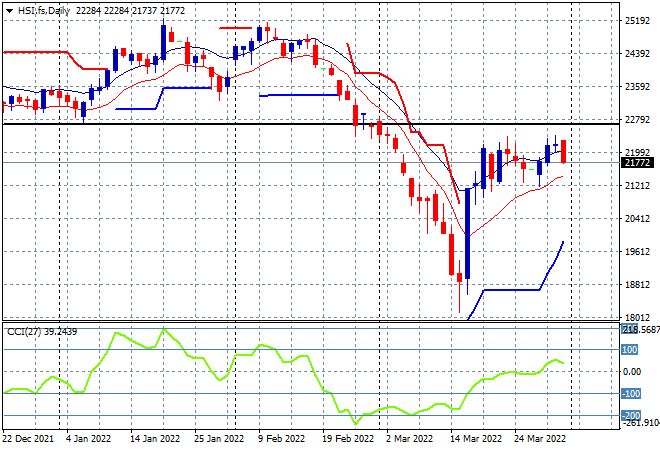
Task: Select the large blue candle after mid-March low
Action: (x=467, y=234)
